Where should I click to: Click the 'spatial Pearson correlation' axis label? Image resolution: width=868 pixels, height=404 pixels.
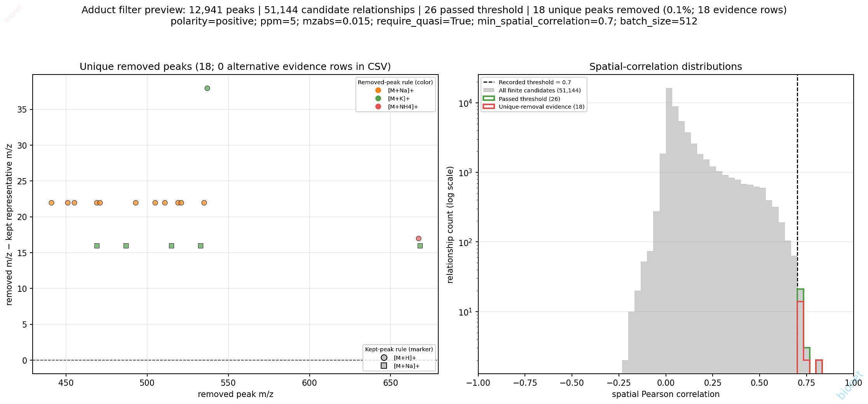(x=666, y=394)
